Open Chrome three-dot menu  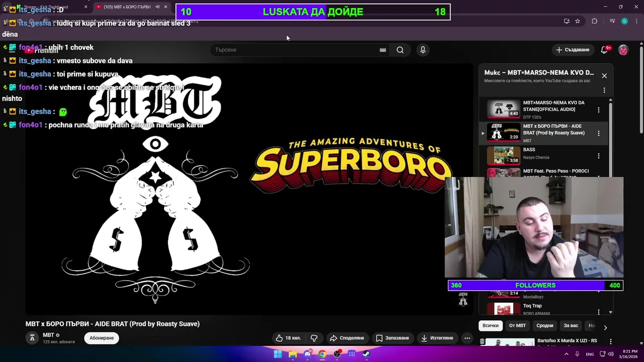[637, 21]
